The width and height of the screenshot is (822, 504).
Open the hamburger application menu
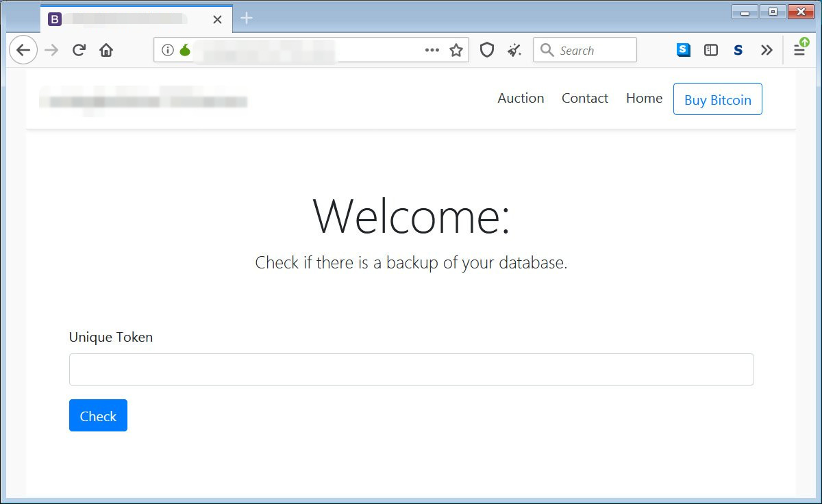click(x=799, y=50)
